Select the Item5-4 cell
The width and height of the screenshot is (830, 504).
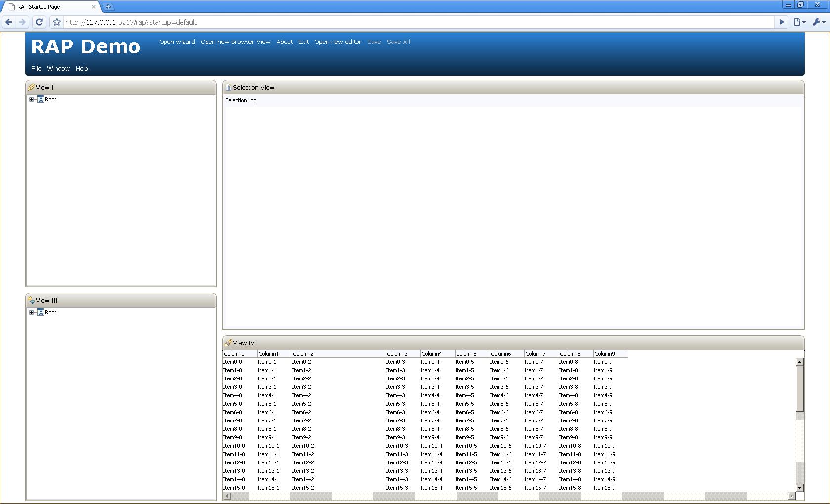pos(430,404)
